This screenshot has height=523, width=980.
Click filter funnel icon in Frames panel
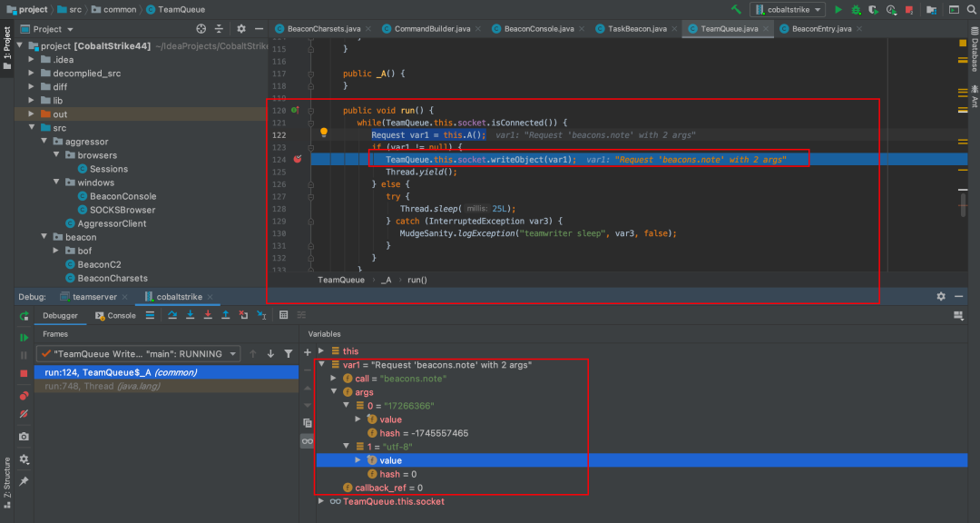pos(289,353)
